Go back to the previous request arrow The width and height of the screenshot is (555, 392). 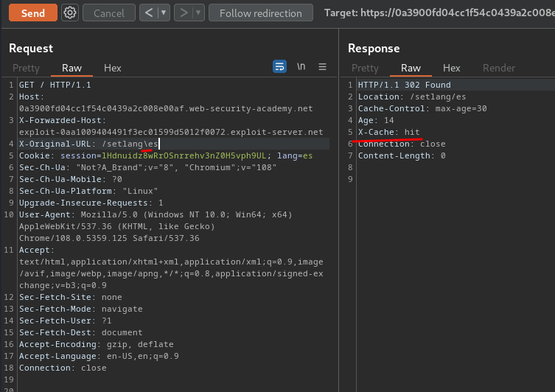coord(149,13)
